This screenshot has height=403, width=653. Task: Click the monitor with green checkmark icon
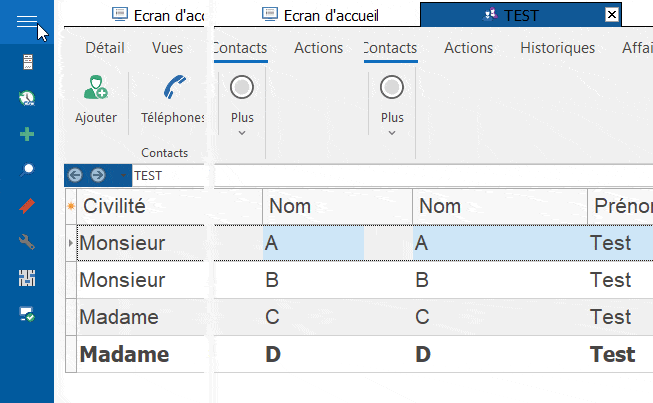(27, 314)
